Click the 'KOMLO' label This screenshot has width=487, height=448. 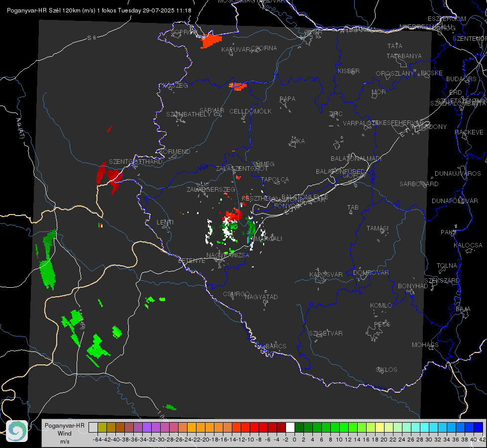click(381, 306)
